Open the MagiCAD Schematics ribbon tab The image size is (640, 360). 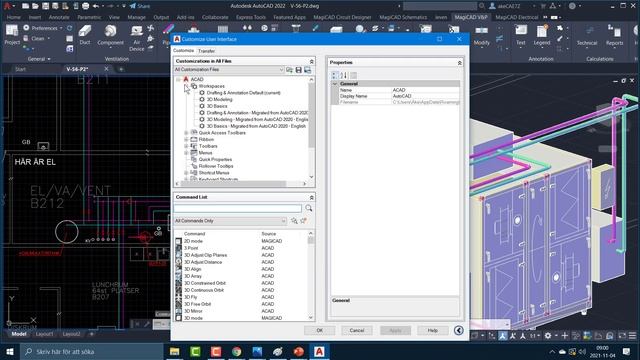[403, 18]
